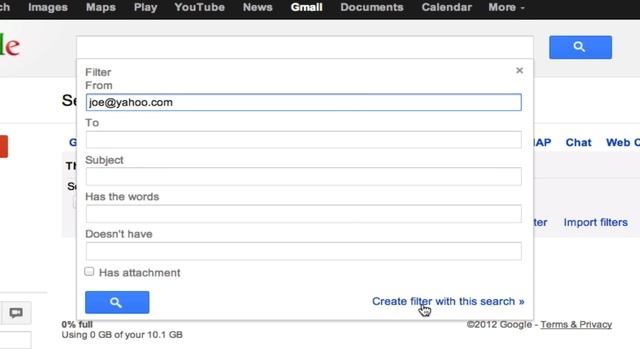Screen dimensions: 640x360
Task: Switch to the Chat settings tab
Action: (578, 142)
